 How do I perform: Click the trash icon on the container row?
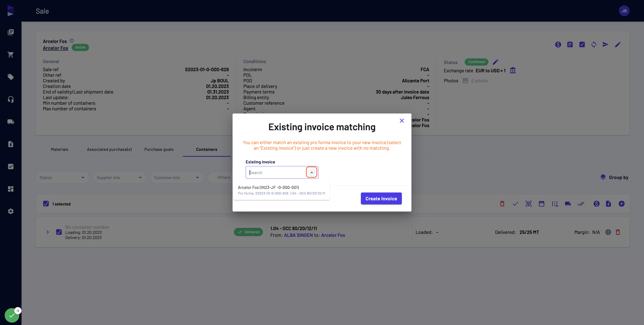pos(618,232)
